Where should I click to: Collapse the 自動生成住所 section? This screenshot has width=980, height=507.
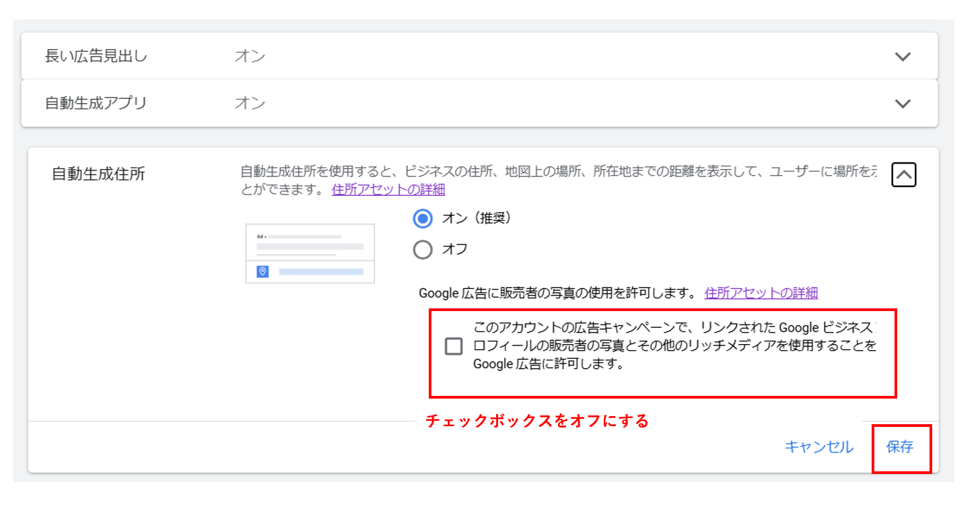tap(904, 175)
